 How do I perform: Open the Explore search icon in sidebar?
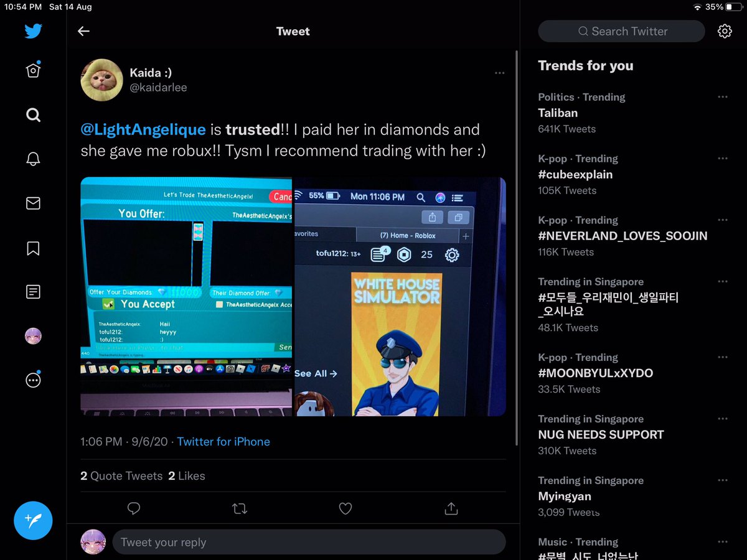(x=33, y=114)
